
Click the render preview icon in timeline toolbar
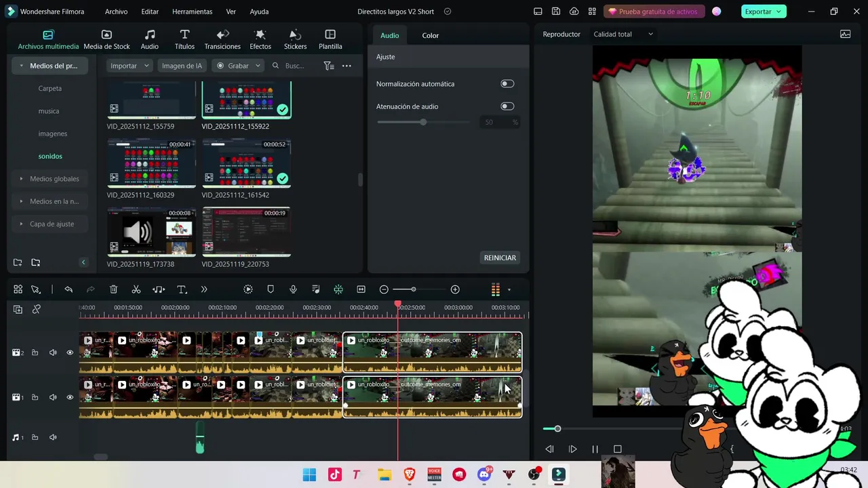(x=248, y=289)
